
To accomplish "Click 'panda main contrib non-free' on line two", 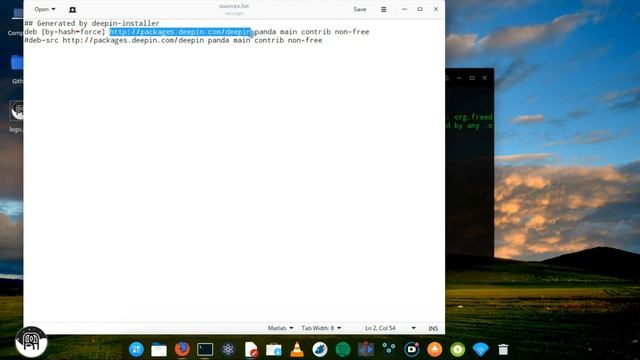I will 312,32.
